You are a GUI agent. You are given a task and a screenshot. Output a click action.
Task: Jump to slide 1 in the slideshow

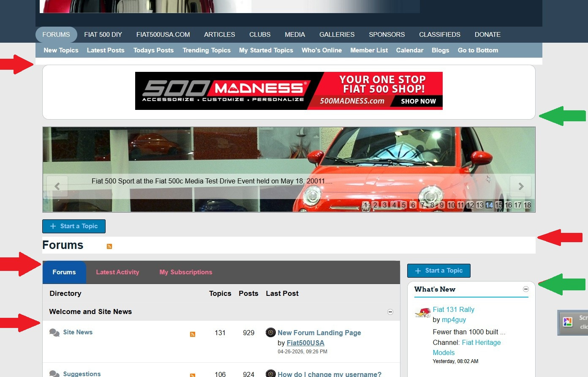(x=365, y=205)
